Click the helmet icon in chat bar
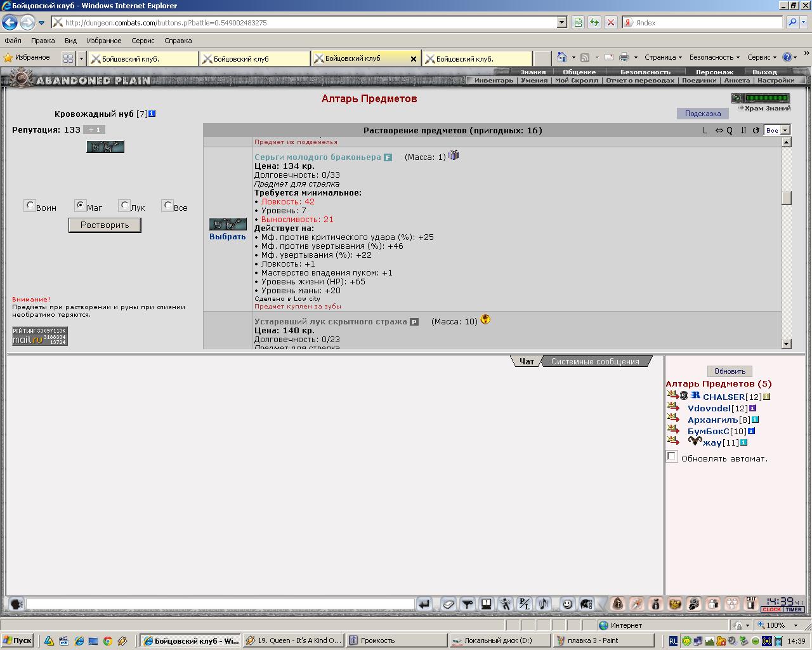Screen dimensions: 812x650 (x=586, y=604)
